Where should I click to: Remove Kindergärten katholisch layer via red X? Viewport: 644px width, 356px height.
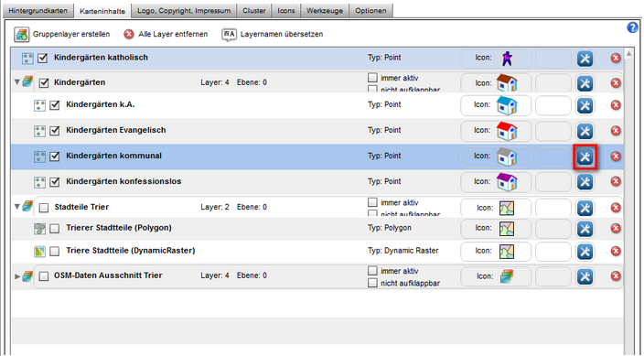tap(616, 59)
